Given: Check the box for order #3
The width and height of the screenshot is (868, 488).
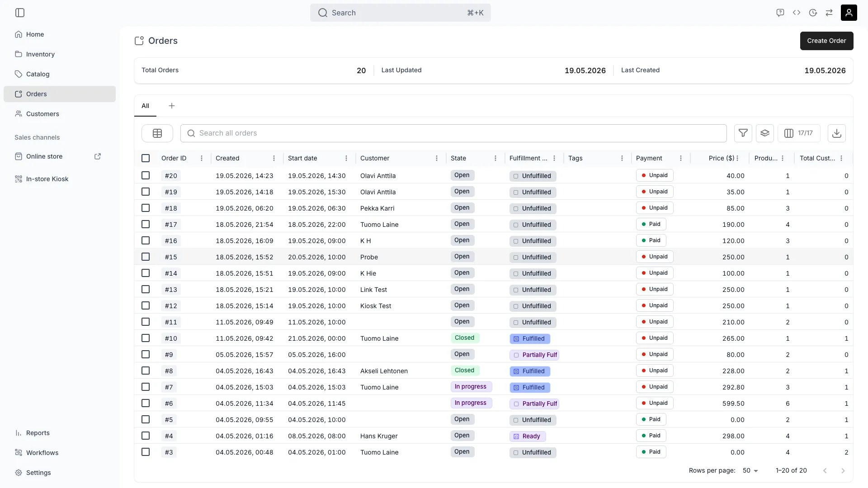Looking at the screenshot, I should (x=146, y=452).
